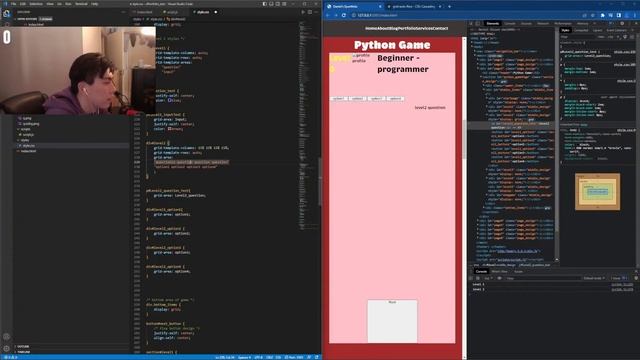Open the File menu in VS Code
The width and height of the screenshot is (640, 360).
13,4
